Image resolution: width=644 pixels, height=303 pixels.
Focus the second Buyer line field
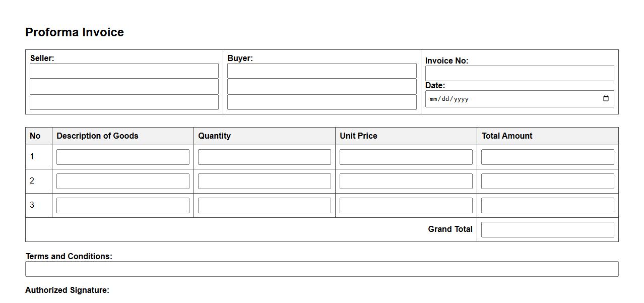point(321,86)
